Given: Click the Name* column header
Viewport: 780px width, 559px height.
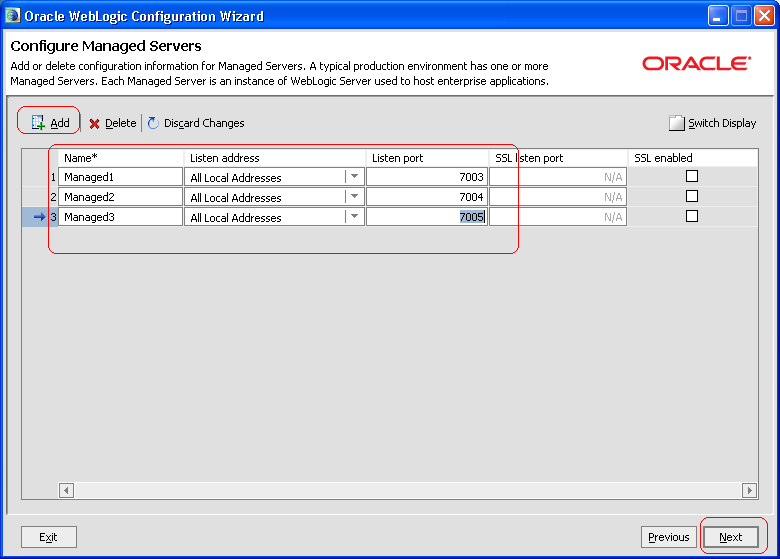Looking at the screenshot, I should (121, 158).
